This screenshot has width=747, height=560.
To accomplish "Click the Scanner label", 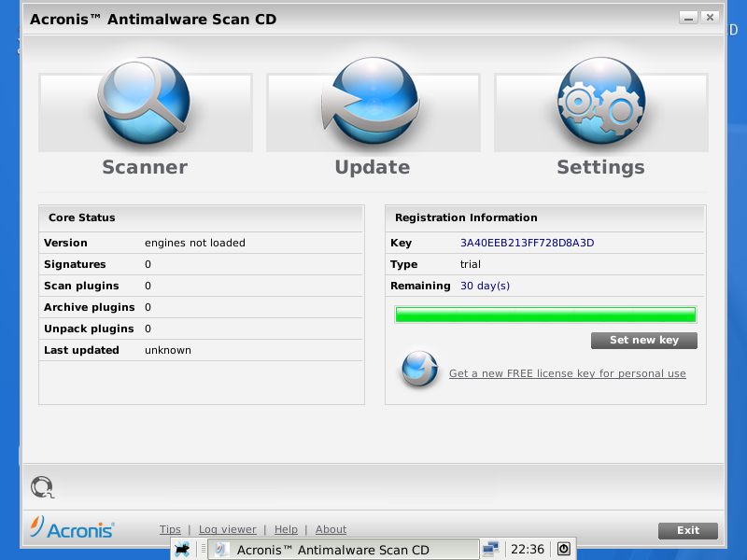I will tap(145, 167).
